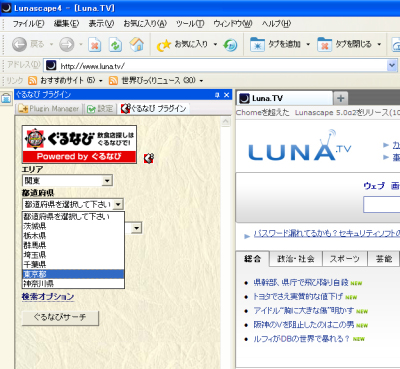Click the Luna icon in address bar
This screenshot has width=400, height=369.
click(x=51, y=65)
